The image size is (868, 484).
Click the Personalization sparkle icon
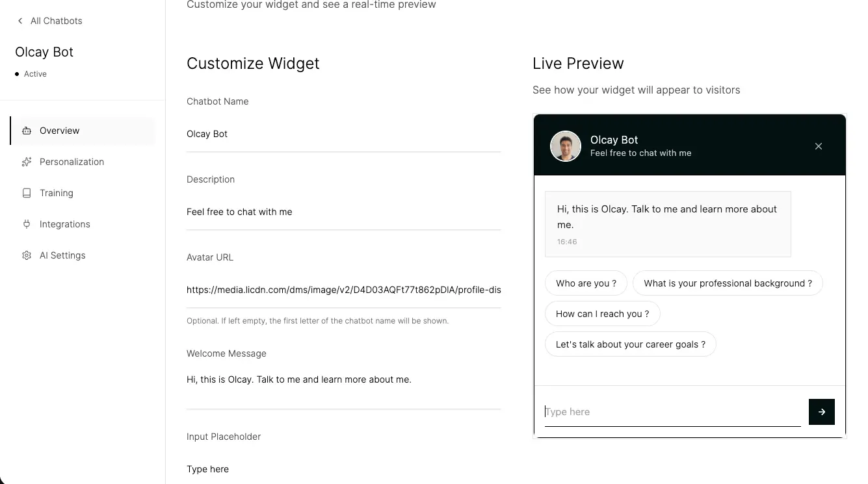27,162
